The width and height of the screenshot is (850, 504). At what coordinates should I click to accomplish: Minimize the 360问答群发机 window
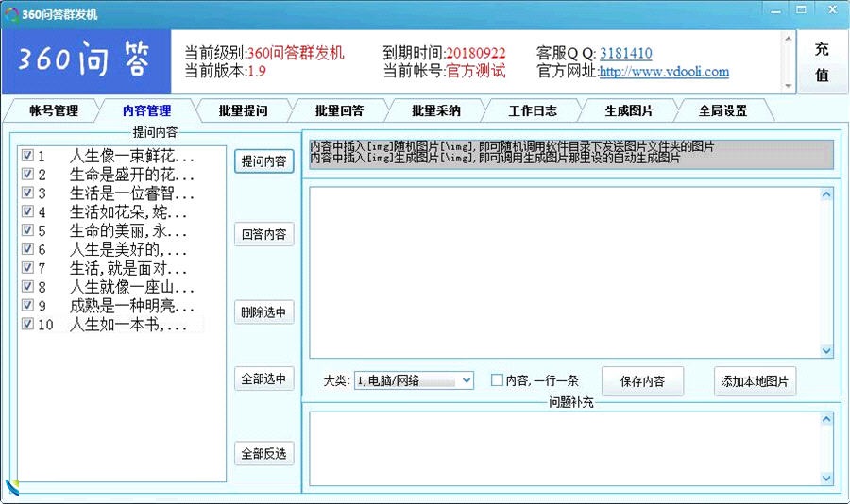775,10
